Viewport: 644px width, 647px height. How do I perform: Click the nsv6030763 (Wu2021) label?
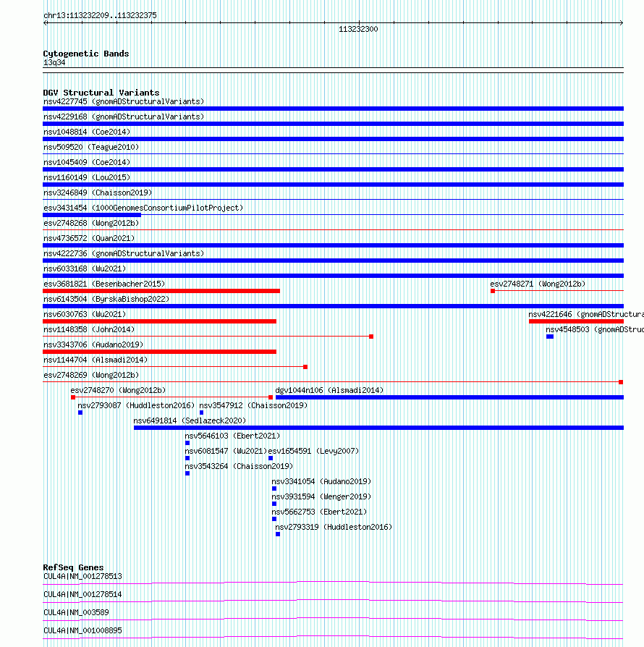click(x=85, y=314)
